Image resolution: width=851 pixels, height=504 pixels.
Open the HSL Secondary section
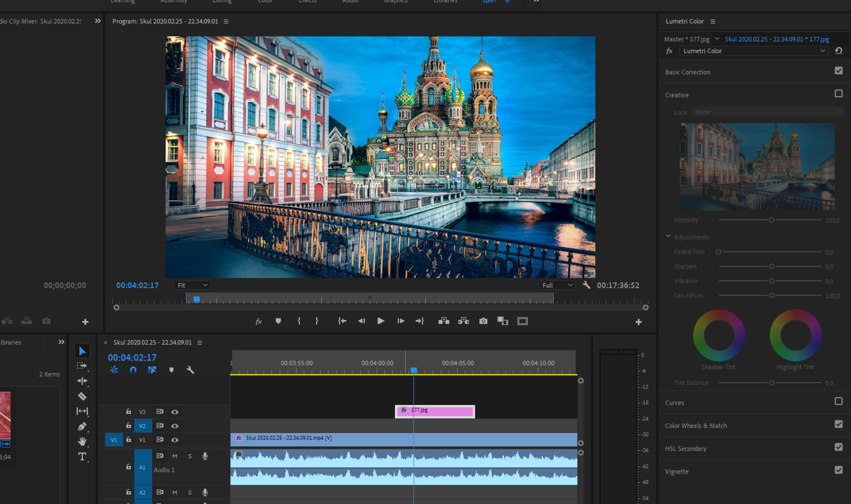pyautogui.click(x=685, y=448)
